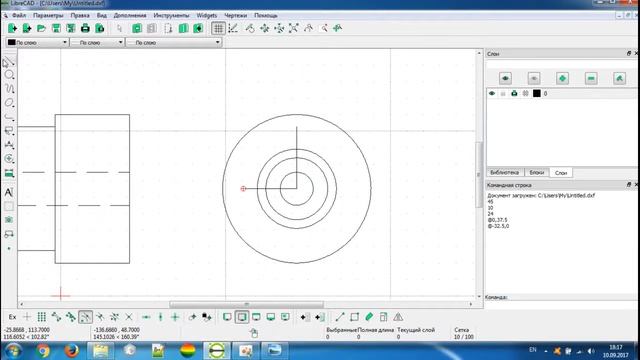
Task: Edit layer attributes with the pencil button
Action: pos(620,78)
